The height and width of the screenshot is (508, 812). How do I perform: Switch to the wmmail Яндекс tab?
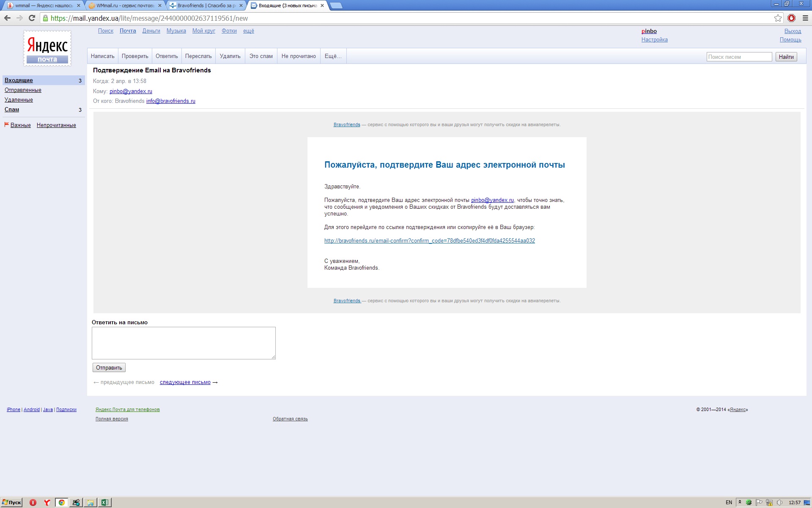[44, 6]
